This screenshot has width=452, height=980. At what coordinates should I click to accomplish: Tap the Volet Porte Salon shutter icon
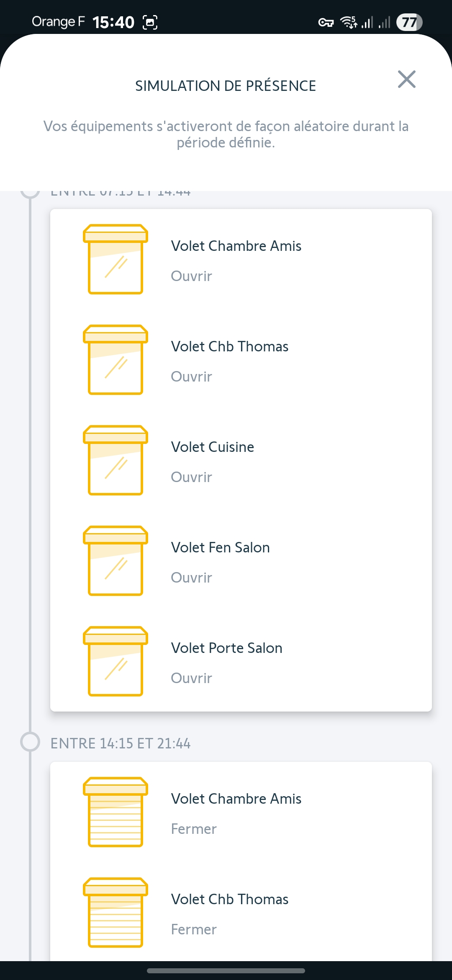pyautogui.click(x=116, y=661)
